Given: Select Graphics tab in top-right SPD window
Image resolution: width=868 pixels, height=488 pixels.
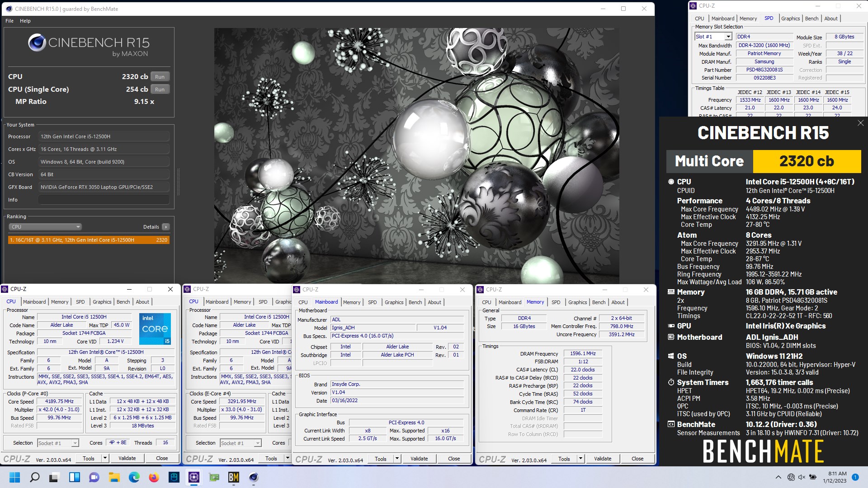Looking at the screenshot, I should (790, 19).
